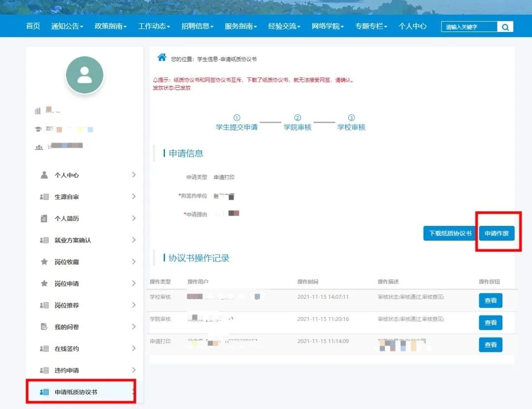Click the 个人简历 document icon
The image size is (532, 409).
coord(44,219)
